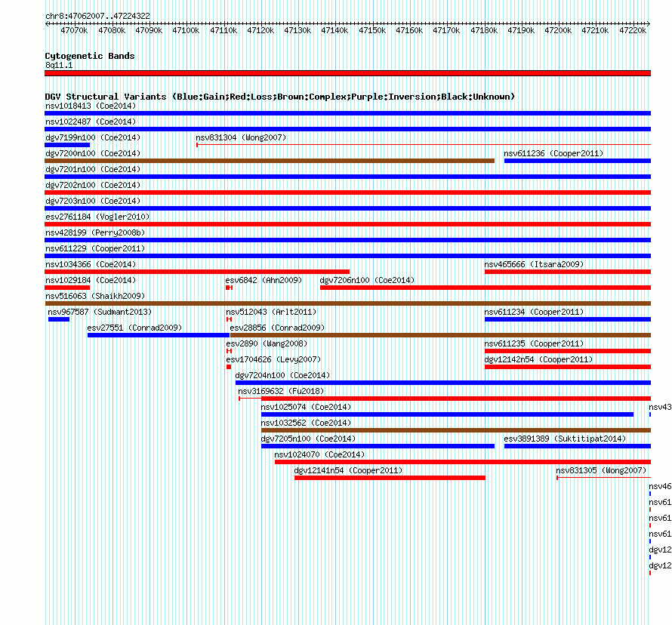This screenshot has width=672, height=625.
Task: Click the 47070k tick on the ruler
Action: [74, 30]
